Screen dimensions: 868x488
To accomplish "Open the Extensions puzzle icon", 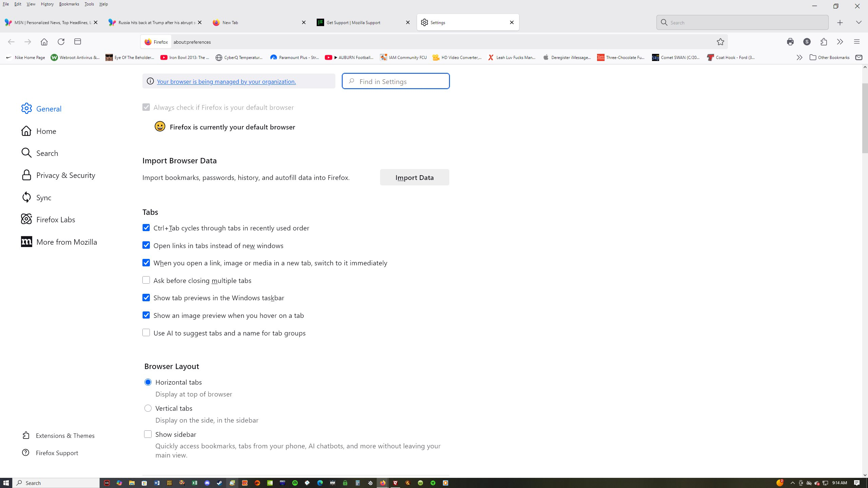I will coord(824,42).
